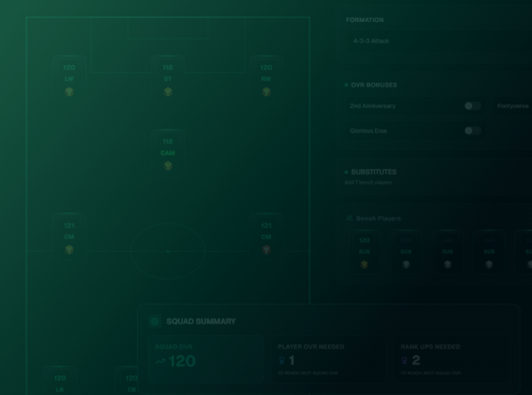Click the Player OVR Needed panel
Image resolution: width=532 pixels, height=395 pixels.
tap(328, 359)
